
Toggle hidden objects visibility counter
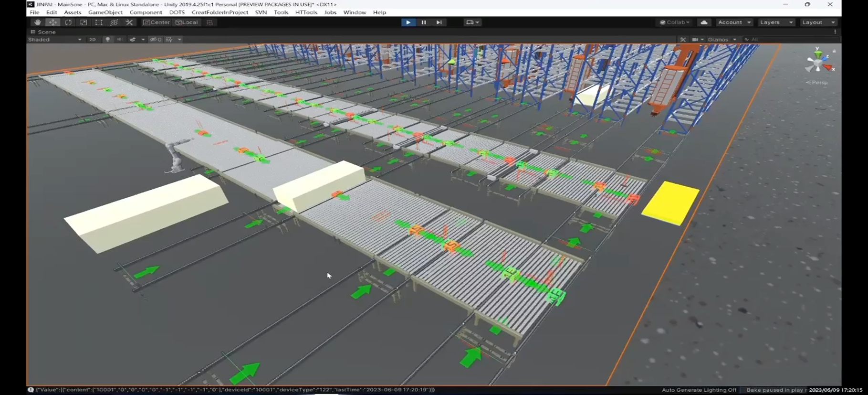click(156, 40)
